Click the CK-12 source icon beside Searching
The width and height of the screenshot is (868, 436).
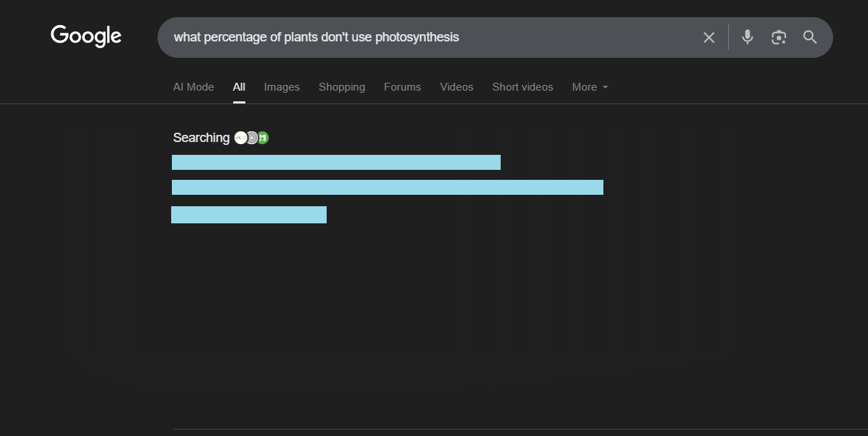point(240,138)
